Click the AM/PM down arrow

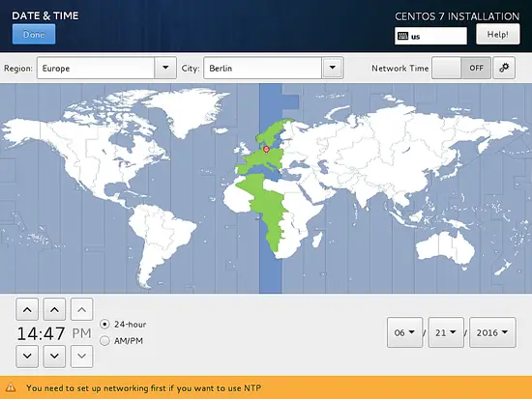[x=81, y=356]
